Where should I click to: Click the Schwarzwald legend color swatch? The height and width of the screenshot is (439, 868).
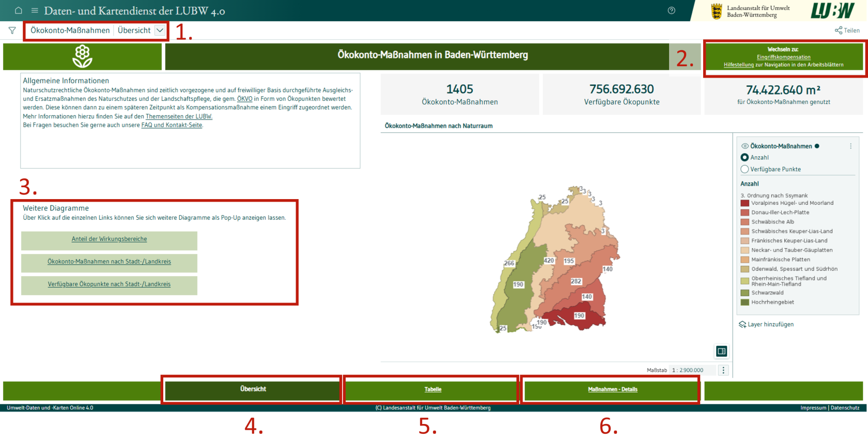click(x=745, y=293)
